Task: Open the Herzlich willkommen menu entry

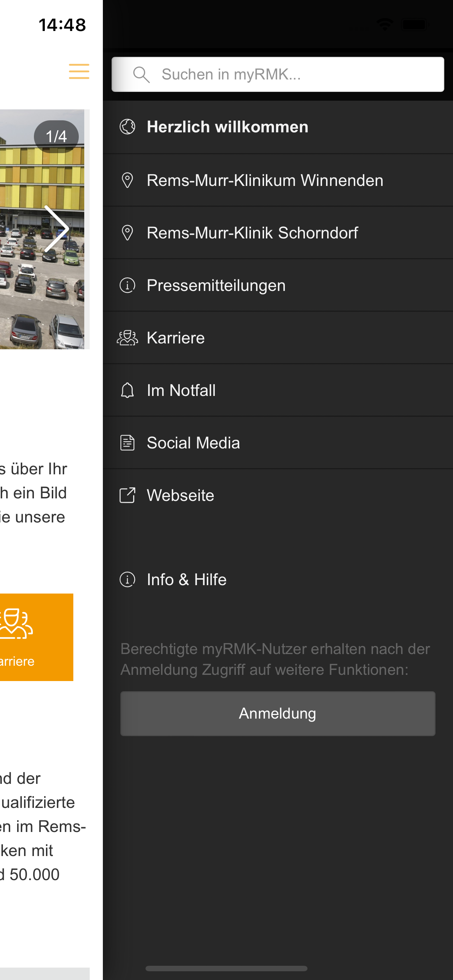Action: pyautogui.click(x=278, y=127)
